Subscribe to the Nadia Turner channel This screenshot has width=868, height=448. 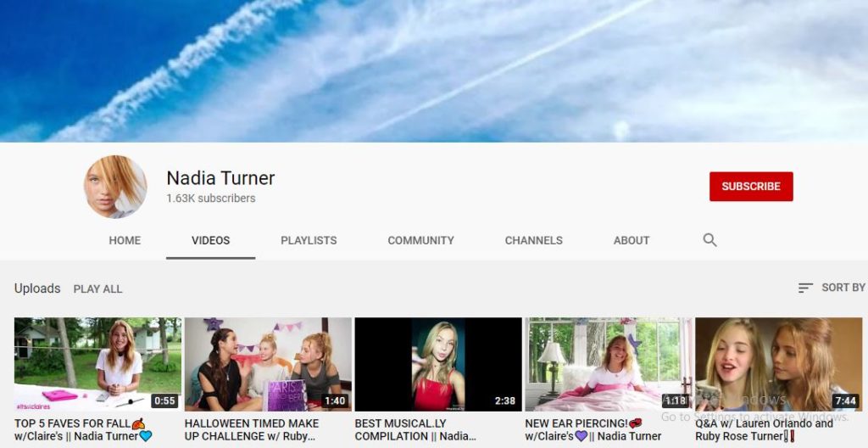tap(751, 187)
